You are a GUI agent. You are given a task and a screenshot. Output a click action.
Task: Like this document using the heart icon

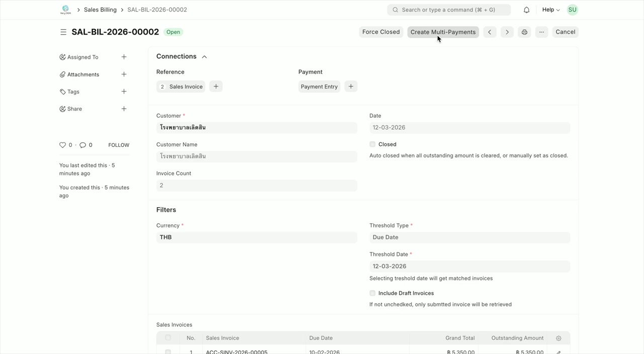click(x=62, y=145)
